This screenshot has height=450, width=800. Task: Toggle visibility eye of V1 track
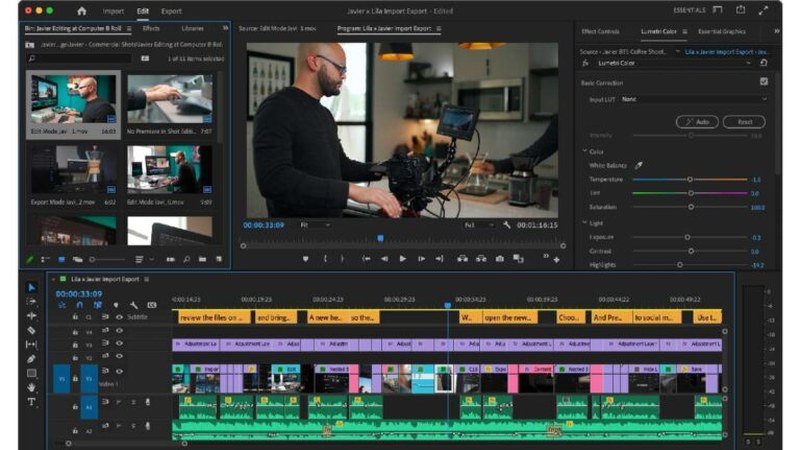click(x=119, y=371)
